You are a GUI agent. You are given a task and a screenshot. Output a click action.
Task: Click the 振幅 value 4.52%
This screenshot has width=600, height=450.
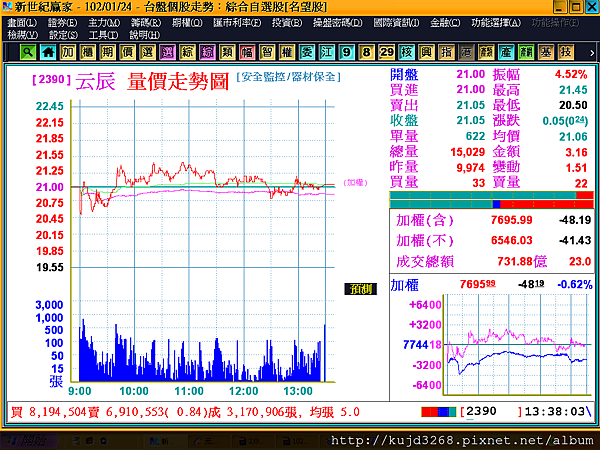[x=571, y=74]
